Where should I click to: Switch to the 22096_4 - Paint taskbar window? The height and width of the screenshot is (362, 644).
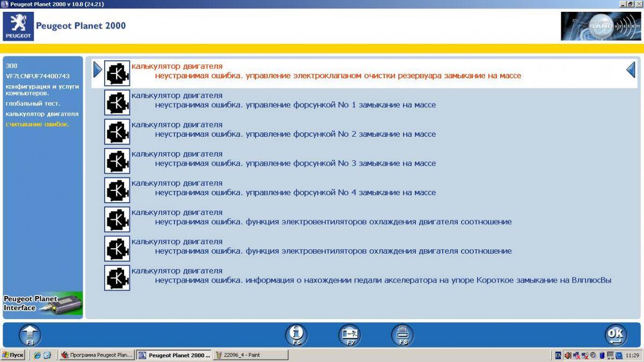pyautogui.click(x=251, y=355)
